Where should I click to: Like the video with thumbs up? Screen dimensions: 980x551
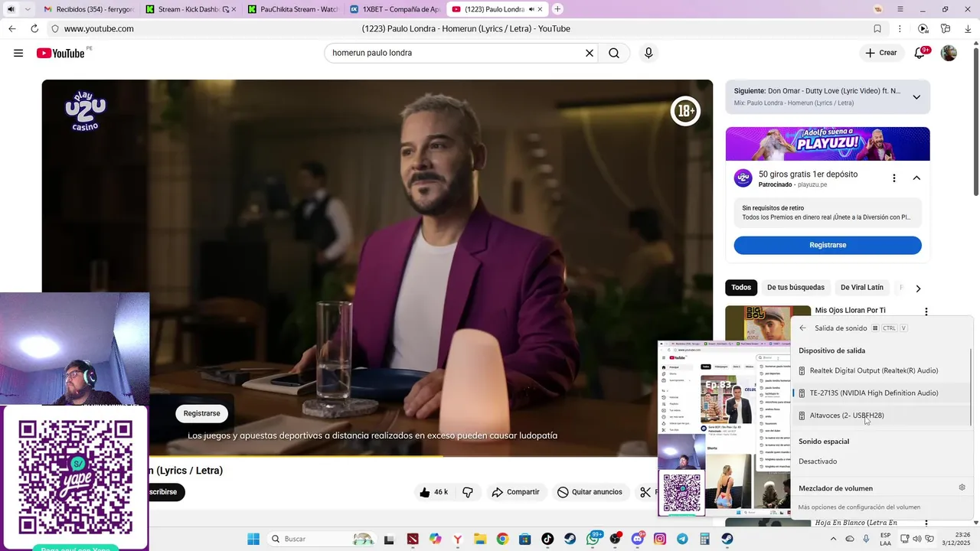pyautogui.click(x=433, y=492)
